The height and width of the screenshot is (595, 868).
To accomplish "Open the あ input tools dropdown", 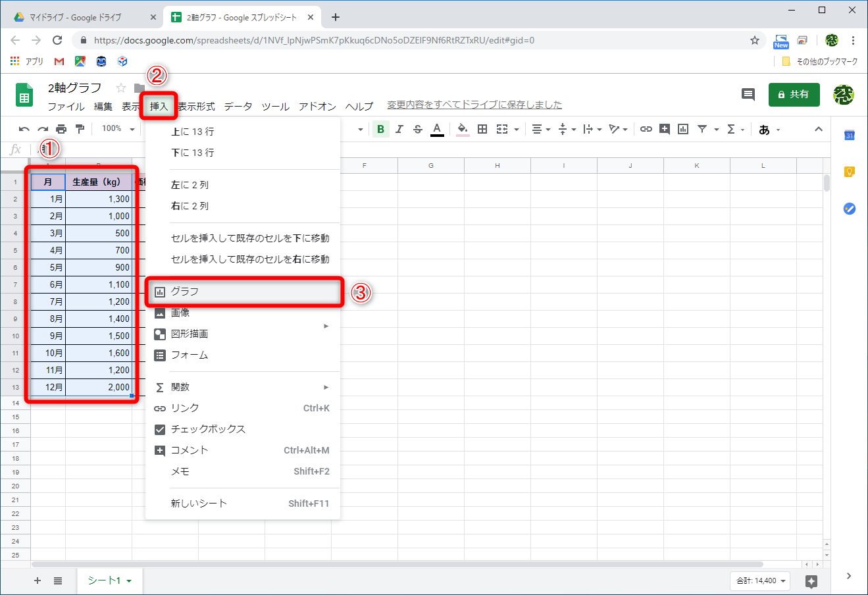I will [769, 129].
